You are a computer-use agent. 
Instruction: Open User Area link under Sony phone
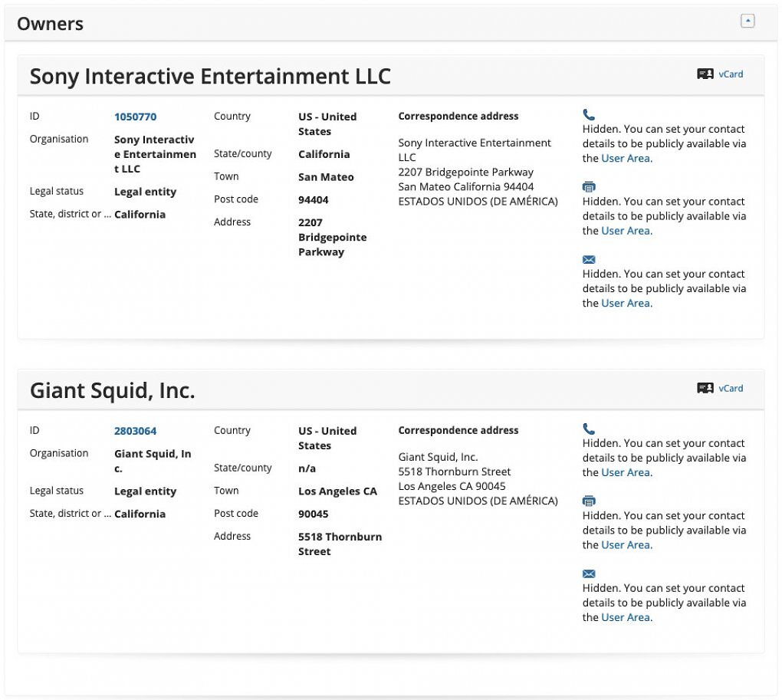pos(626,159)
